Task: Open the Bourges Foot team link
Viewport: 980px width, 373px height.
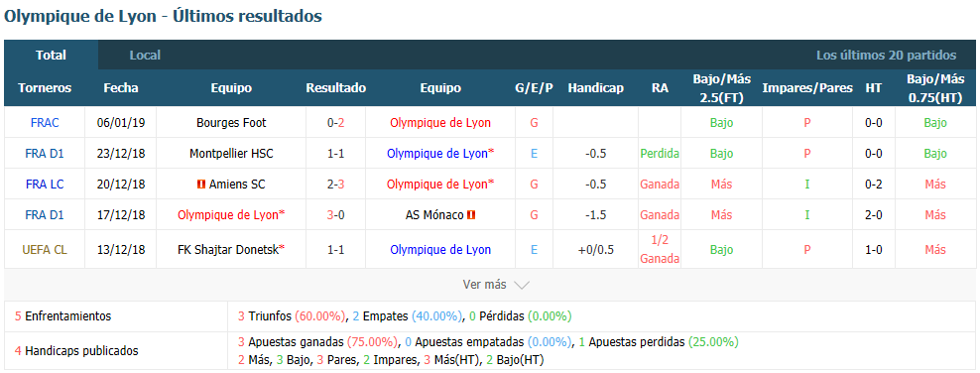Action: (x=231, y=123)
